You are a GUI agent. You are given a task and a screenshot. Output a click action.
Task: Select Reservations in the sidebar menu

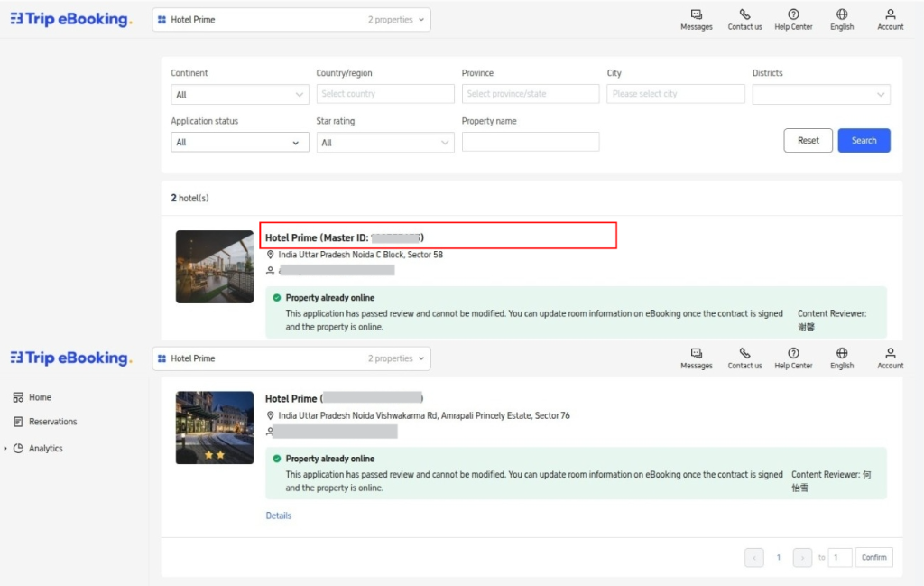(52, 422)
